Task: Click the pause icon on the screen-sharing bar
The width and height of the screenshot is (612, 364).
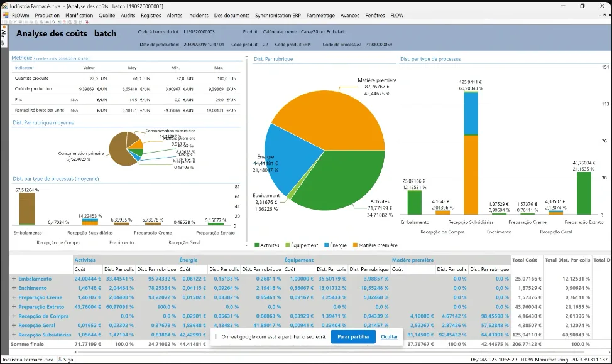Action: point(216,336)
